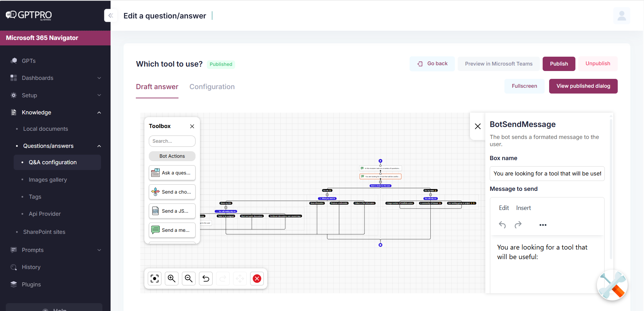The image size is (644, 311).
Task: Click the Toolbox search field
Action: point(172,141)
